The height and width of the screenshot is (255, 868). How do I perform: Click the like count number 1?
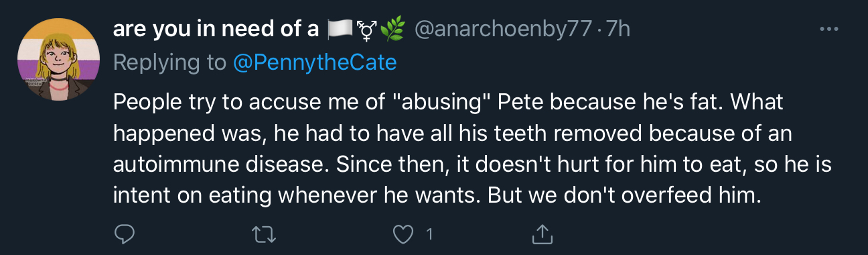coord(429,235)
